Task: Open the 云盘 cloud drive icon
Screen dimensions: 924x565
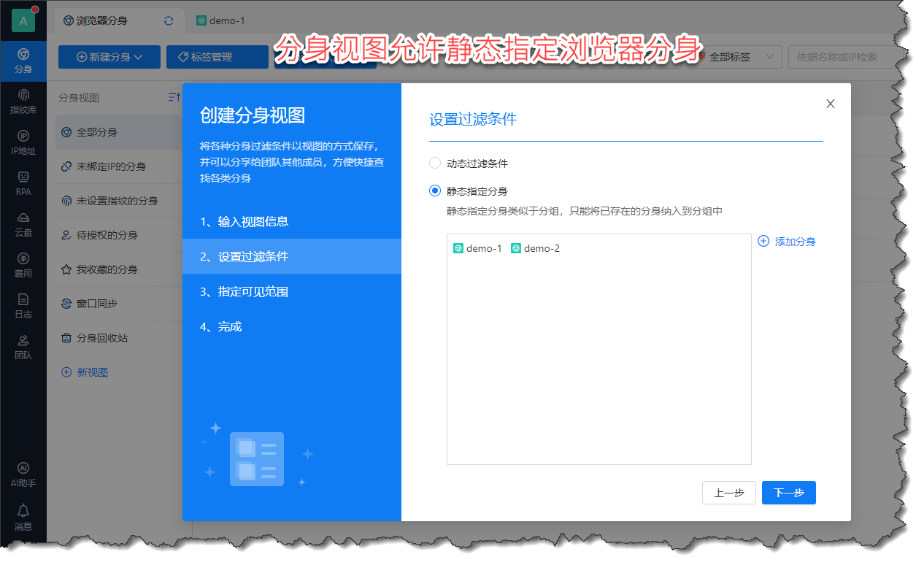Action: click(x=23, y=223)
